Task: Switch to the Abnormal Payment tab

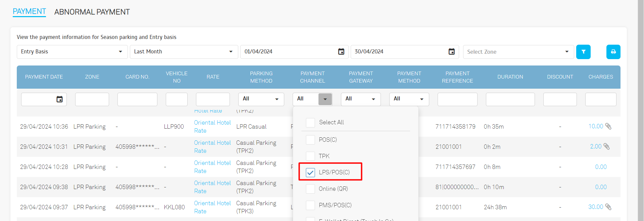Action: [92, 12]
